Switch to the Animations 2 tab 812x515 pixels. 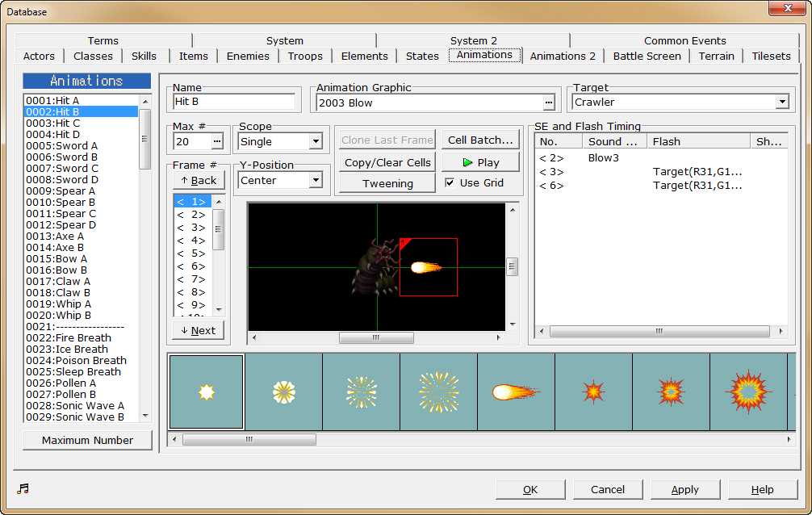[562, 56]
